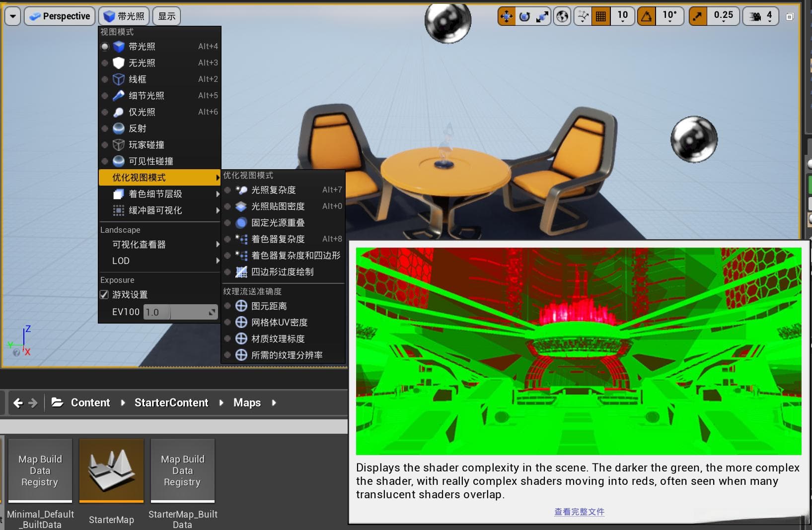Click the reflective sphere beside the chairs
Screen dimensions: 812x530
(694, 139)
